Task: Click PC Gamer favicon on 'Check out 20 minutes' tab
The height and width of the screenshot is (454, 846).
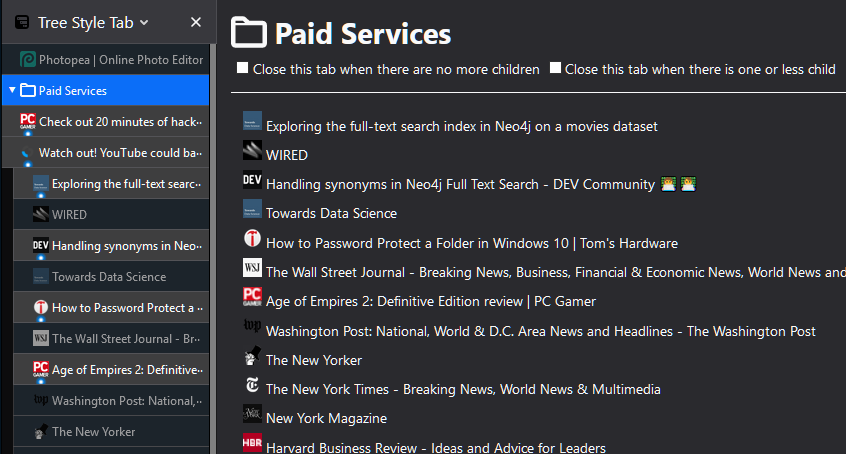Action: pos(28,121)
